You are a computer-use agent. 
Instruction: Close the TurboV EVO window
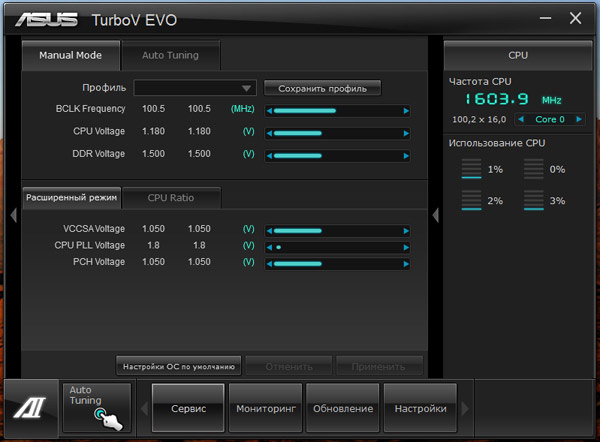tap(575, 18)
